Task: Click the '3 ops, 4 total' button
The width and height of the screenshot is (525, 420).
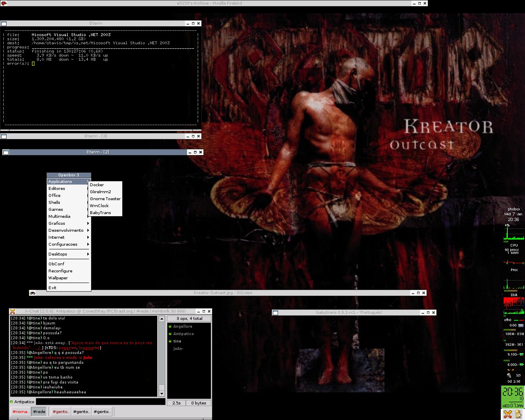Action: tap(189, 318)
